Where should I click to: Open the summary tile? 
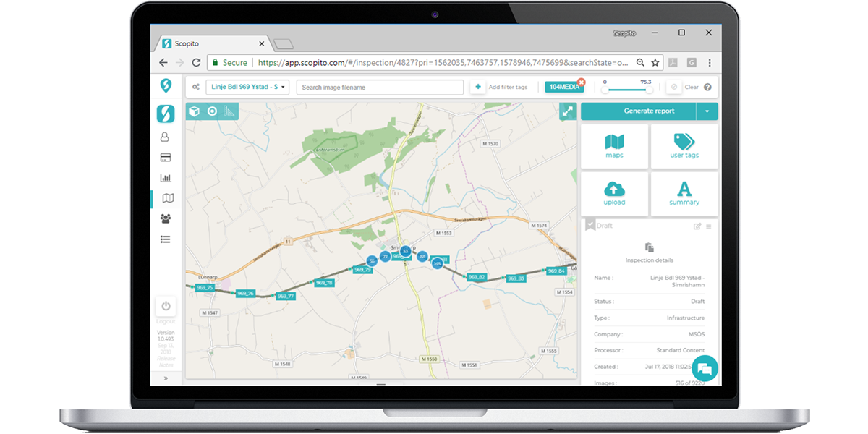(x=684, y=193)
